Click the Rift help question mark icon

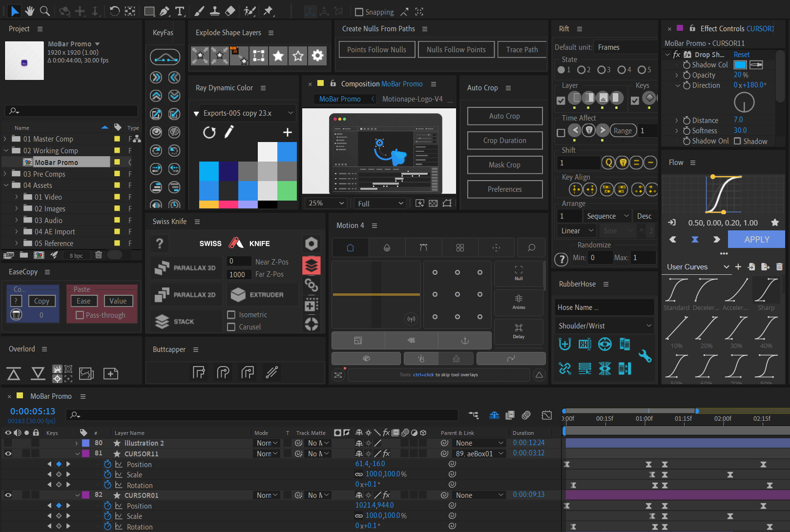coord(561,259)
